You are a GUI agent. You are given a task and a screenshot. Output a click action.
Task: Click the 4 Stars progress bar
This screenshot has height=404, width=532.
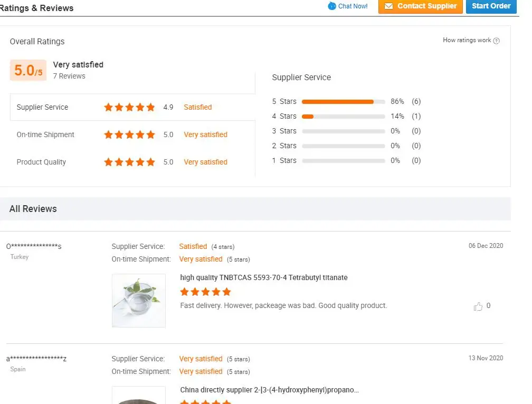(x=344, y=117)
